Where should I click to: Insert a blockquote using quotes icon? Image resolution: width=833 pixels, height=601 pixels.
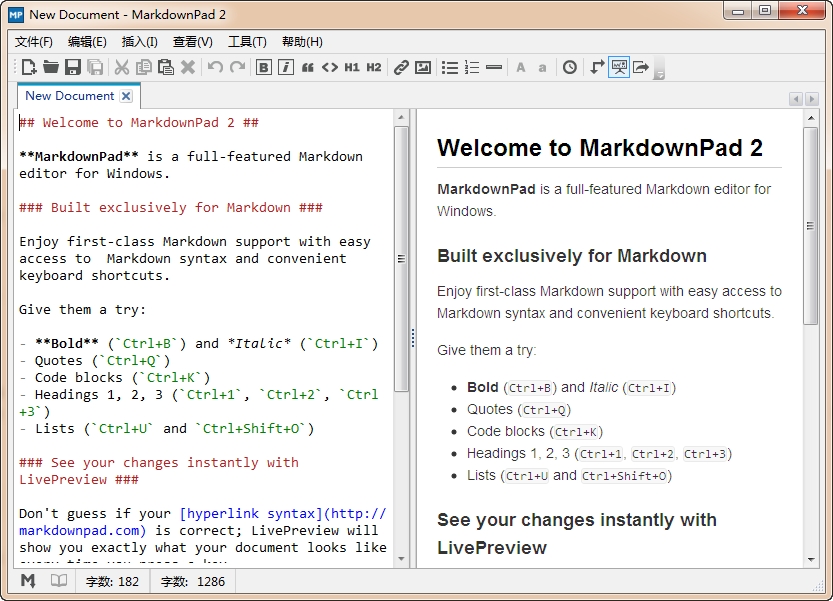[308, 67]
